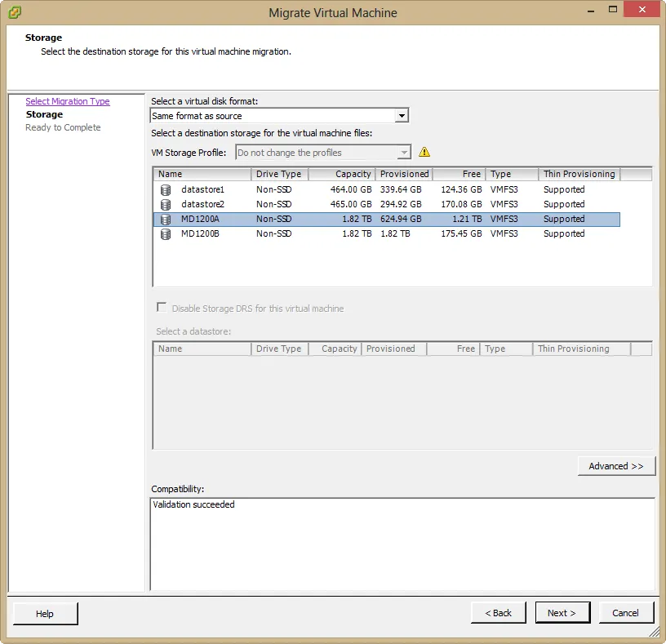Viewport: 666px width, 644px height.
Task: Click the yellow warning icon beside storage profile
Action: tap(424, 153)
